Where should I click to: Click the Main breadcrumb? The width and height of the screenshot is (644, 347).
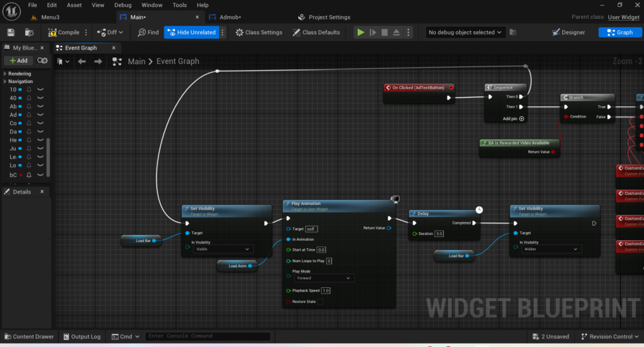click(136, 61)
